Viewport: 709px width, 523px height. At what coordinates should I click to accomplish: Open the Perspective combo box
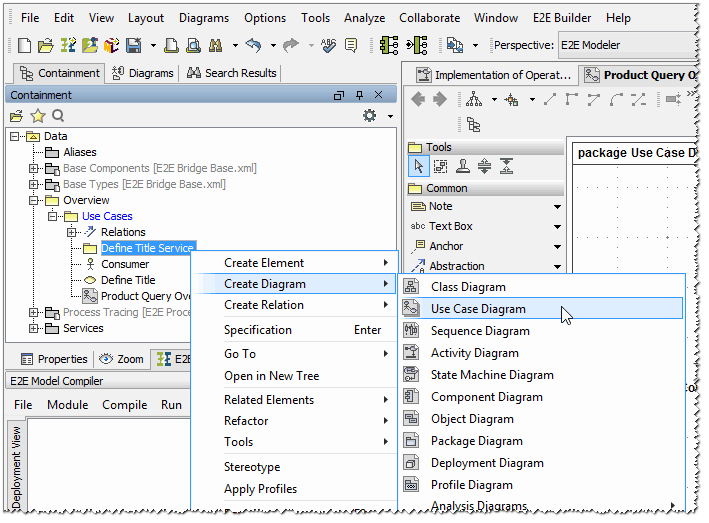[x=628, y=45]
